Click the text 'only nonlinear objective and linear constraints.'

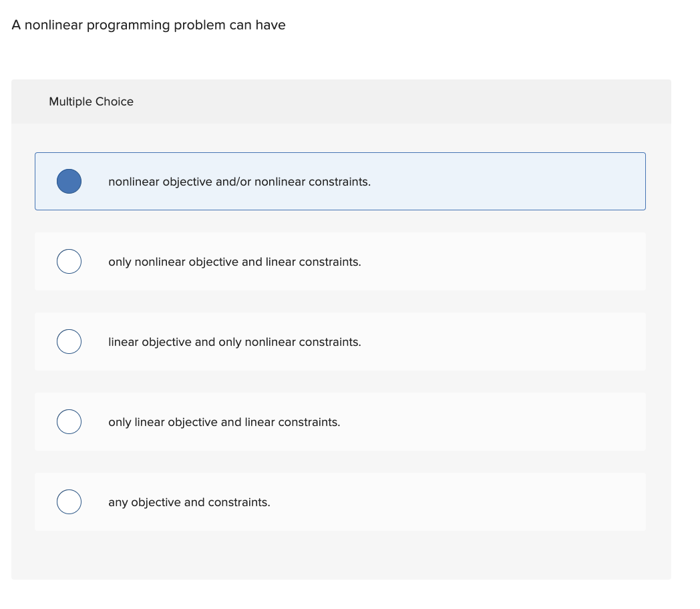point(234,262)
